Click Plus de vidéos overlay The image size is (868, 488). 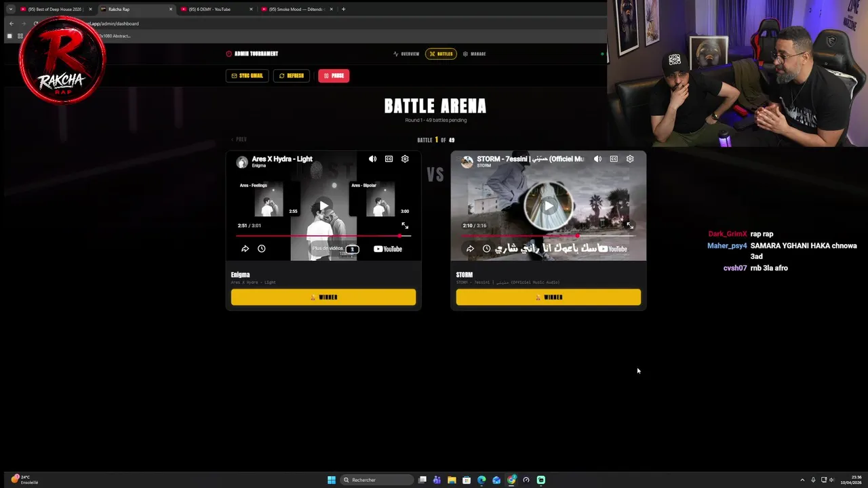[x=328, y=249]
